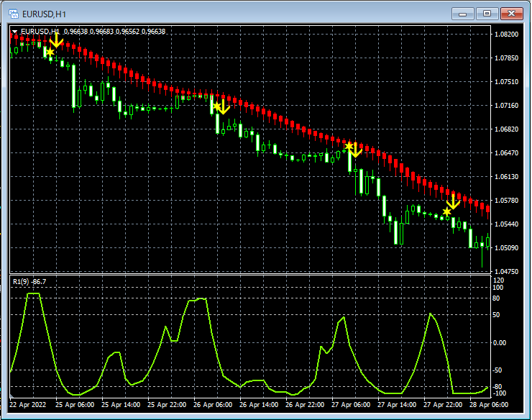The image size is (532, 420).
Task: Click the 1.06130 price scale label
Action: click(x=507, y=176)
